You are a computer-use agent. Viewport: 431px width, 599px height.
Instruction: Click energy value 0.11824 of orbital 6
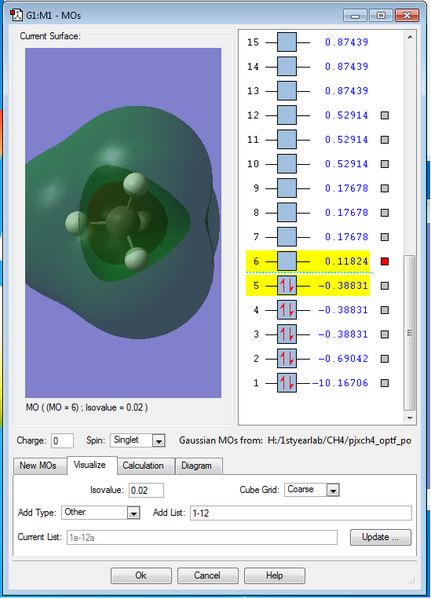point(347,261)
